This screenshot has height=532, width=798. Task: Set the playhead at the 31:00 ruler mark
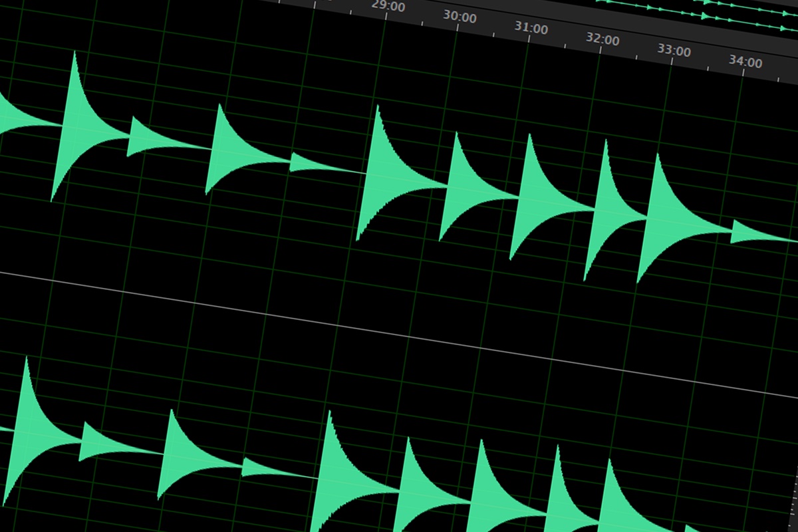[x=531, y=29]
